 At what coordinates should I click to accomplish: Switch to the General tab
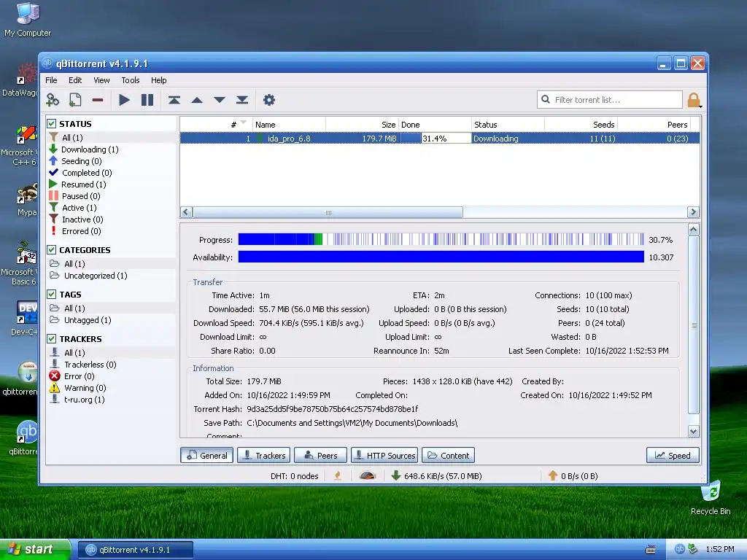coord(206,455)
